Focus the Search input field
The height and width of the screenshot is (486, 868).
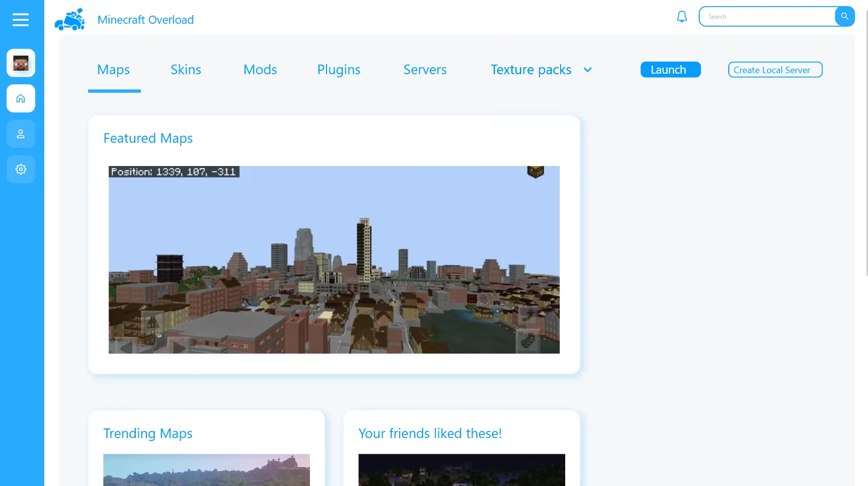(x=767, y=16)
